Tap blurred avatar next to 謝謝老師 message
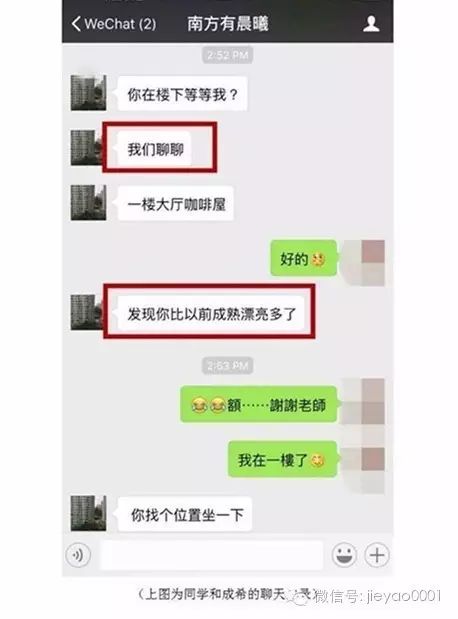458x619 pixels. (x=363, y=400)
